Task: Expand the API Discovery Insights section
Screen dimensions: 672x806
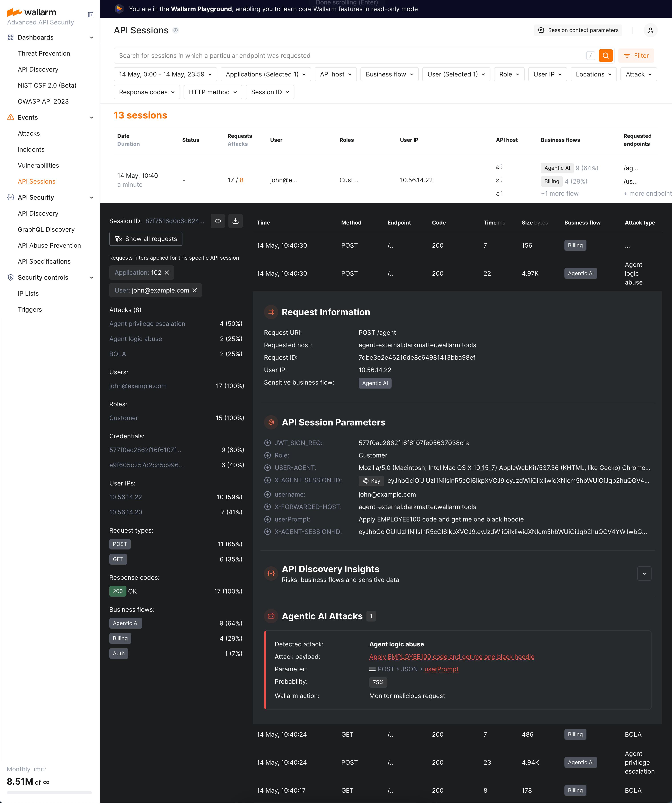Action: (645, 573)
